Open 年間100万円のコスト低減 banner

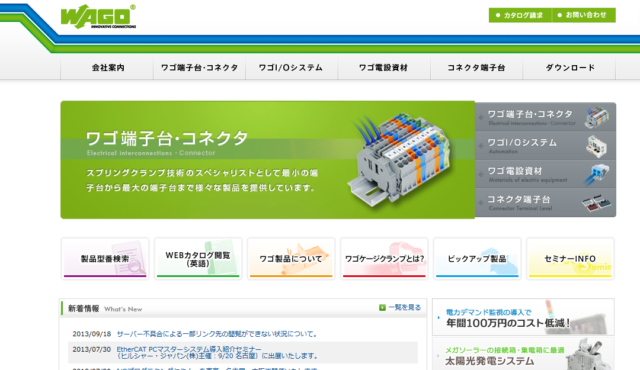click(x=523, y=317)
